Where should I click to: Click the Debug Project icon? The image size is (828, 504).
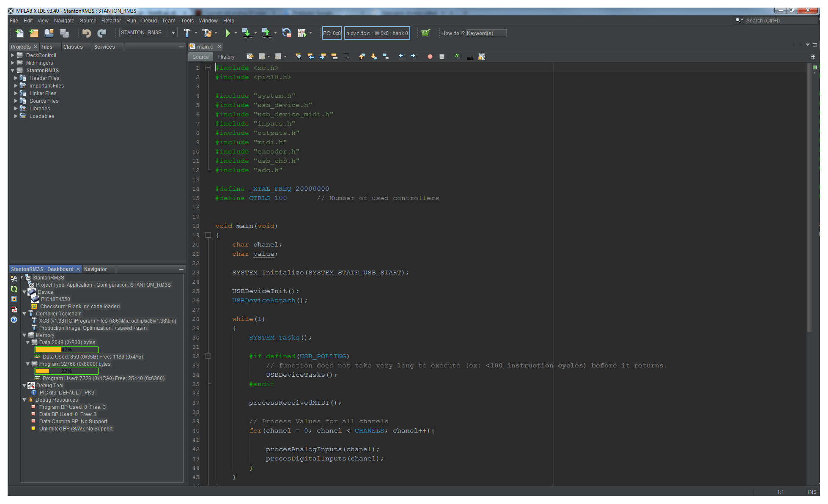tap(302, 33)
